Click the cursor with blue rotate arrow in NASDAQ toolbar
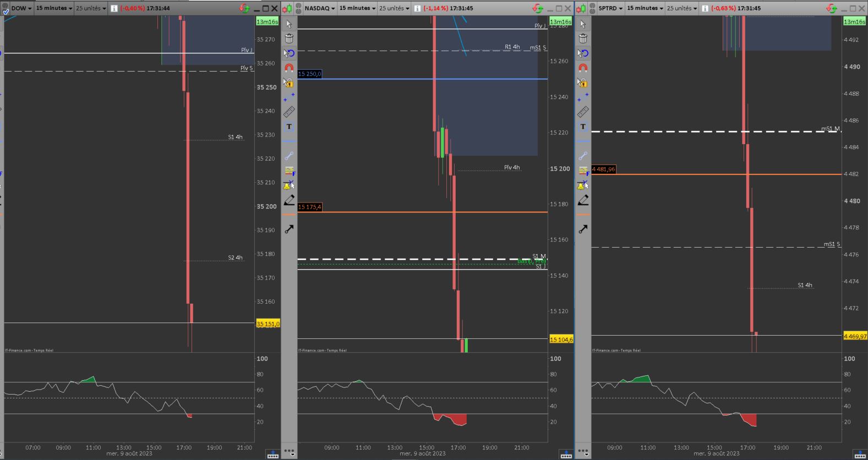Screen dimensions: 868x460 (x=289, y=53)
